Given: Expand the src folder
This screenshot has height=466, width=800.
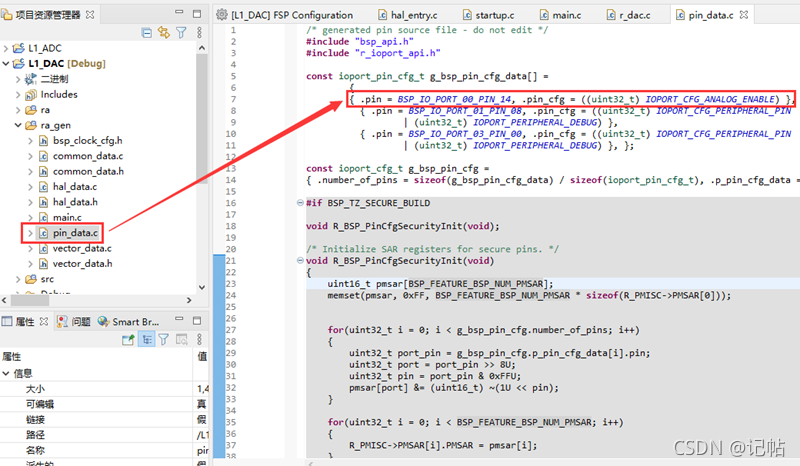Looking at the screenshot, I should pos(18,279).
